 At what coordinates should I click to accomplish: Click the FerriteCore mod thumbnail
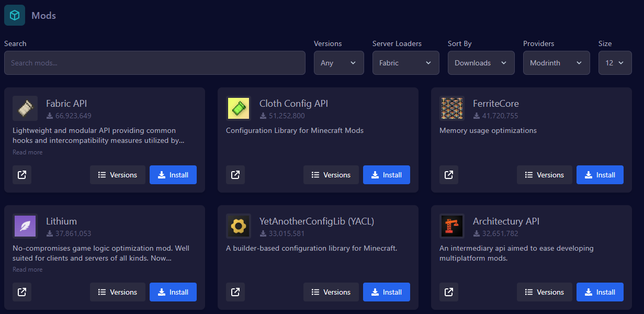click(452, 108)
